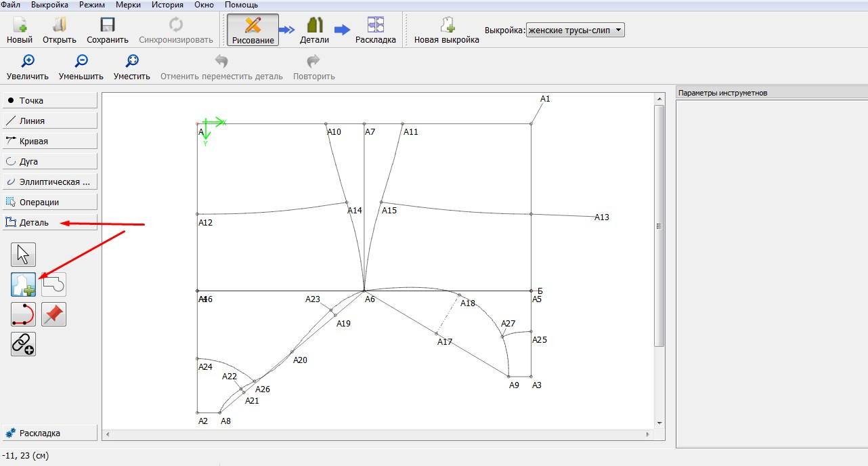Click point A11 on the top line
This screenshot has width=868, height=466.
[x=403, y=124]
